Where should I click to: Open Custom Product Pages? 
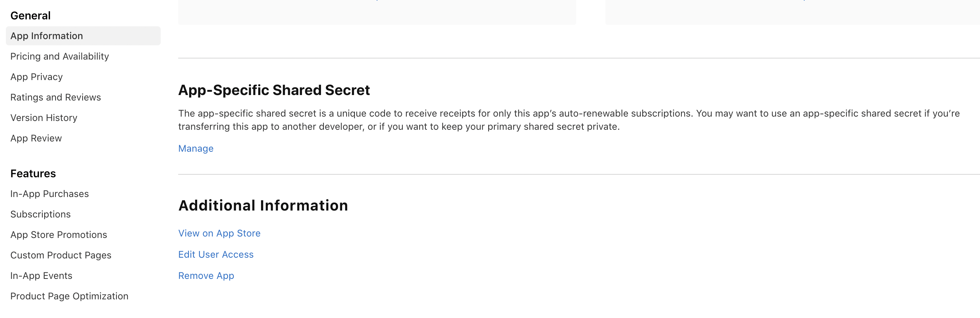tap(61, 255)
